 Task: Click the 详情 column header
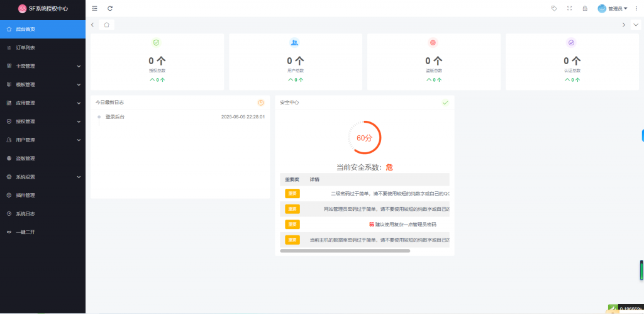click(x=314, y=179)
